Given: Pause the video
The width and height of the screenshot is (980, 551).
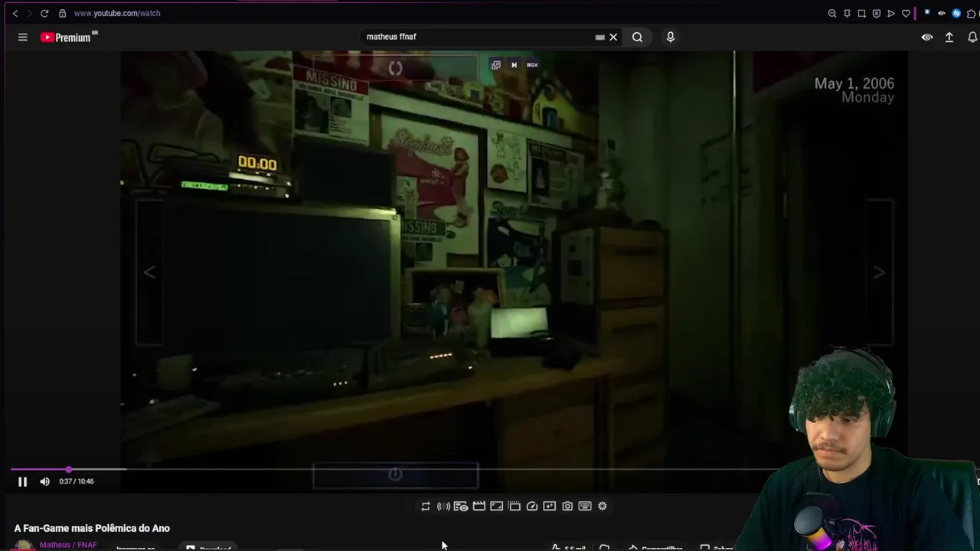Looking at the screenshot, I should [x=22, y=481].
